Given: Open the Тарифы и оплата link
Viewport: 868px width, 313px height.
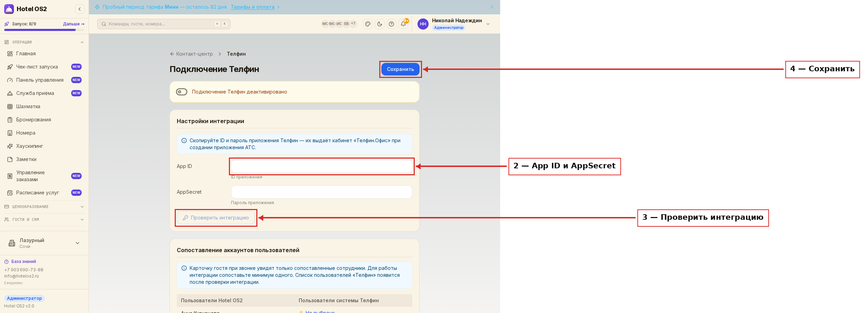Looking at the screenshot, I should pos(253,7).
